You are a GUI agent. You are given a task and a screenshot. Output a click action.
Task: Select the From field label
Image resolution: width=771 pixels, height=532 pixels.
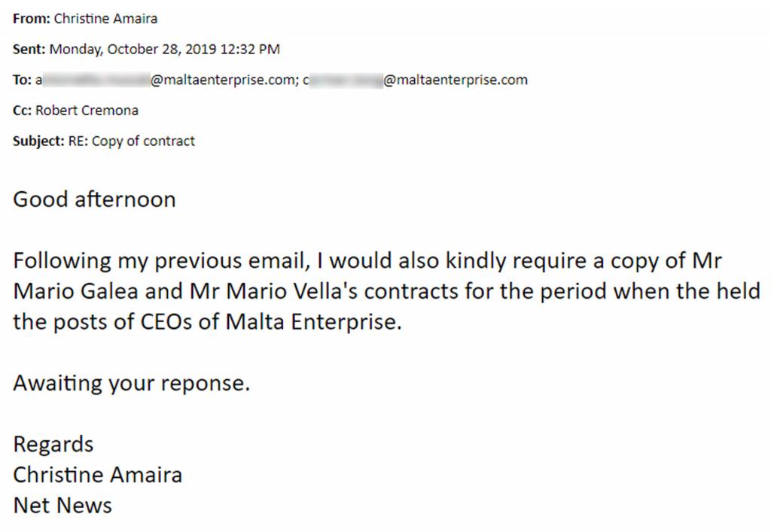32,19
